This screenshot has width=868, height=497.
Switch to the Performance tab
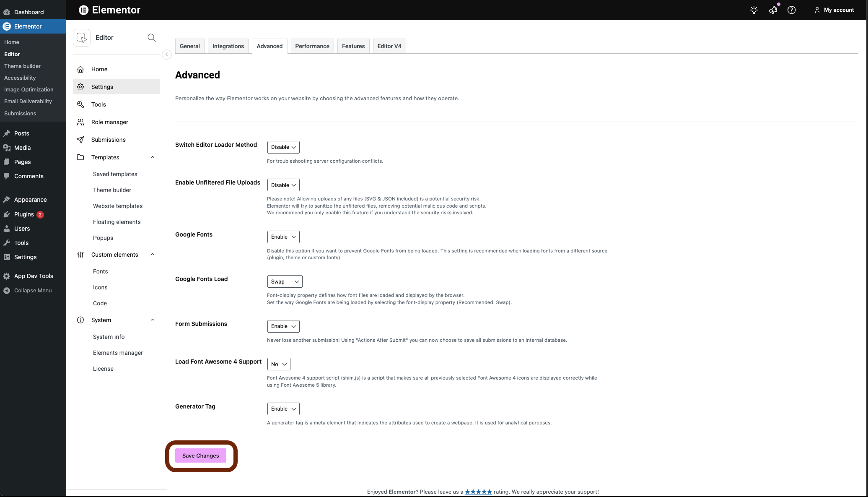(312, 46)
